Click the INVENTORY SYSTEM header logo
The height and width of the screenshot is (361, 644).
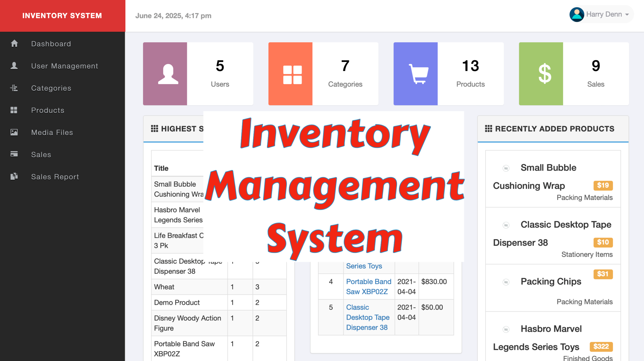pos(62,16)
